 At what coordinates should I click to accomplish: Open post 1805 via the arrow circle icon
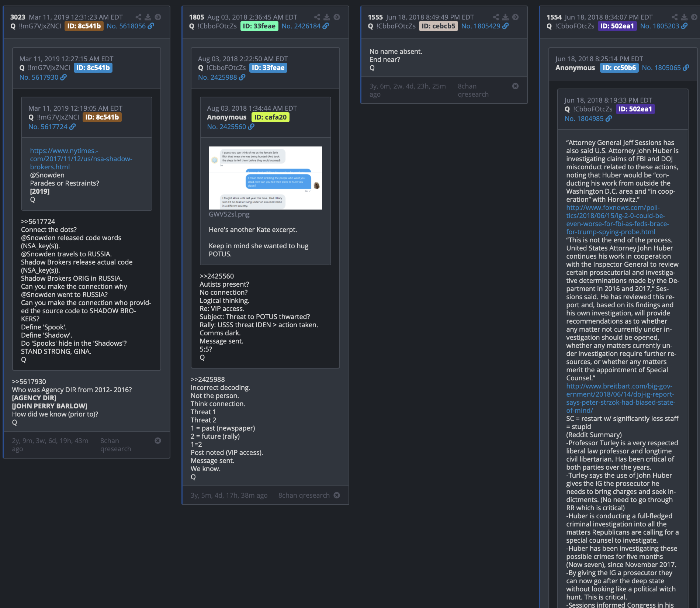pos(337,17)
